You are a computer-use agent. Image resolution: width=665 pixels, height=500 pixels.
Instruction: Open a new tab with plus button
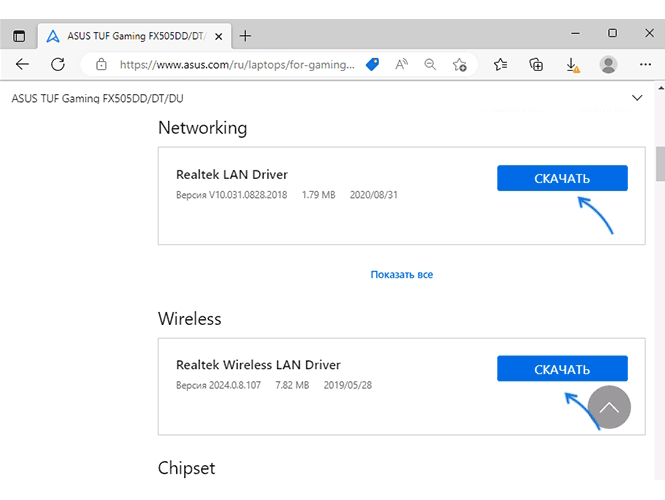pos(245,36)
